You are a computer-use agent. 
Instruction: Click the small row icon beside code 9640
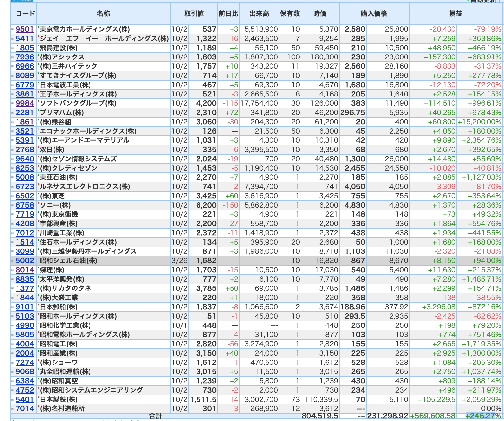click(x=13, y=159)
